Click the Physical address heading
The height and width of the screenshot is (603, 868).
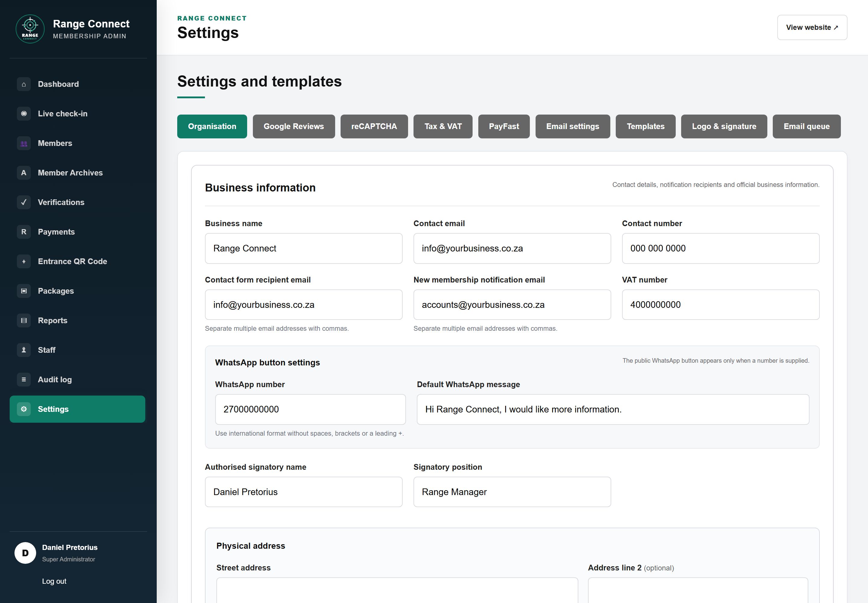(x=250, y=546)
